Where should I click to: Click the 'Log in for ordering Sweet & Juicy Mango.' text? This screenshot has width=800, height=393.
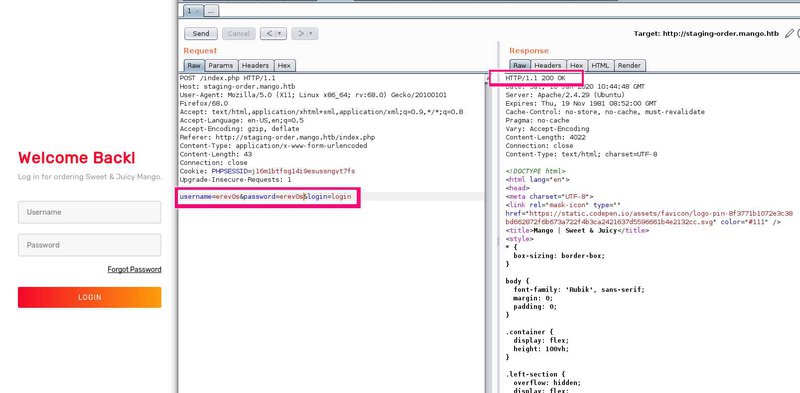[x=90, y=177]
